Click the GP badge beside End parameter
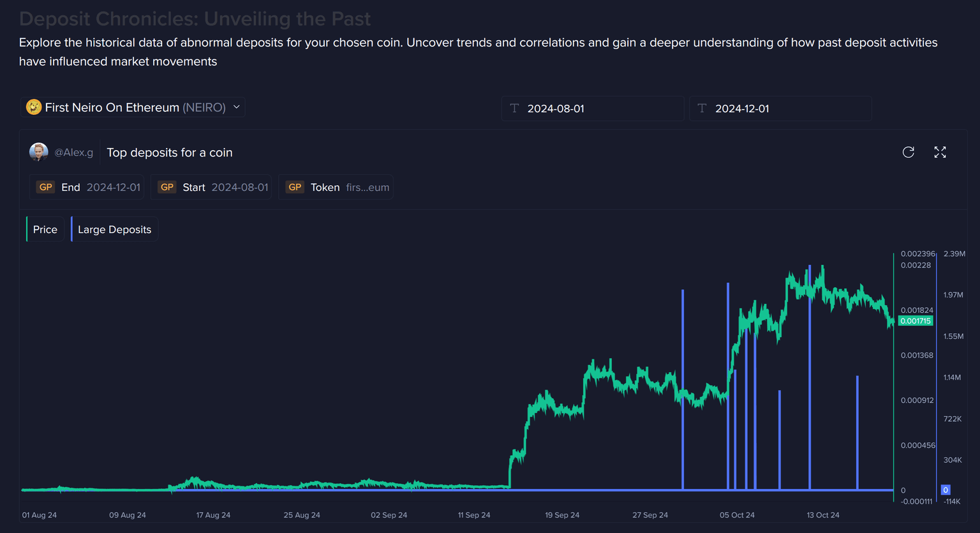 45,187
